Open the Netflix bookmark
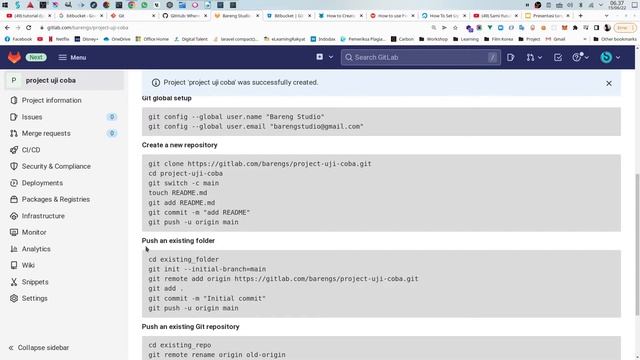Screen dimensions: 640x360 click(x=59, y=39)
